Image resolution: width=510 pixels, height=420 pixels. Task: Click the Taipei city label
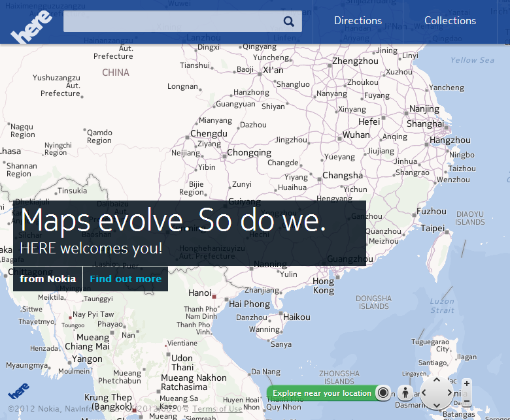click(x=433, y=229)
